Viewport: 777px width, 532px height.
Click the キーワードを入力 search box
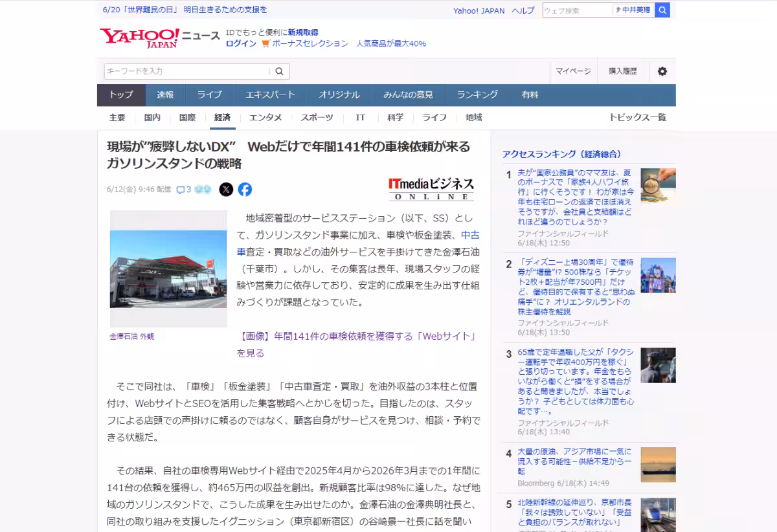coord(186,71)
